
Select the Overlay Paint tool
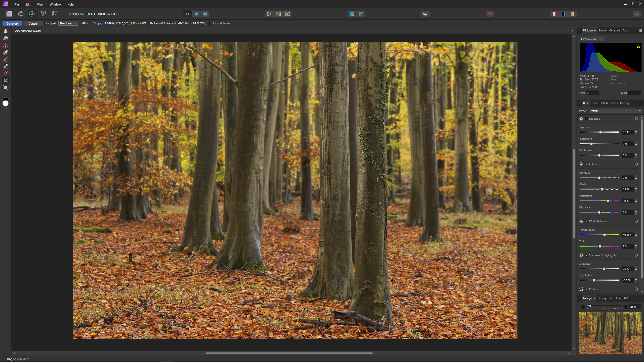click(6, 59)
